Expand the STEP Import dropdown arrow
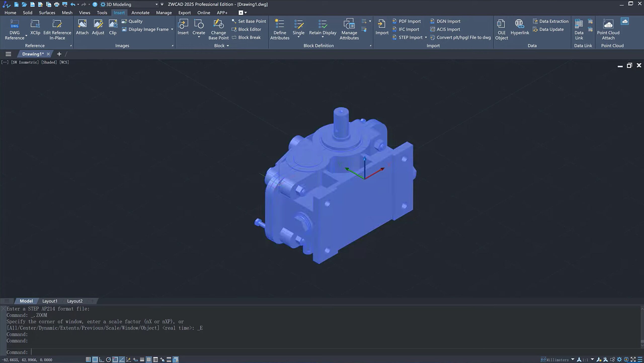Screen dimensions: 644x363 [x=426, y=38]
